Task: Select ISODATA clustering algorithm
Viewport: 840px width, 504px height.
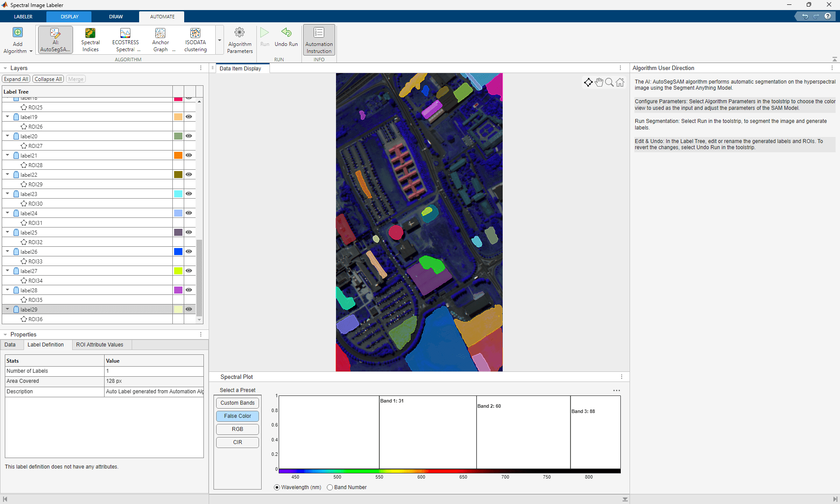Action: coord(195,39)
